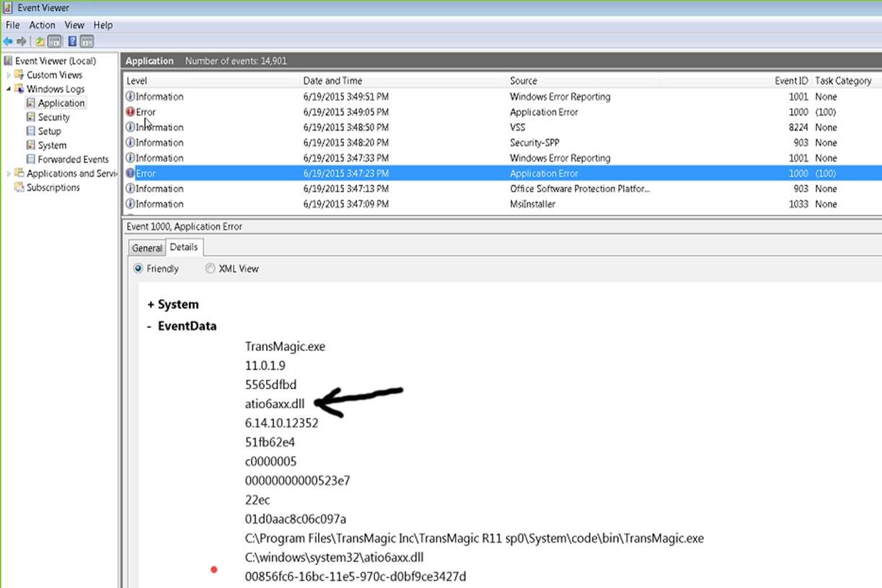
Task: Click the exception code c0000005 value
Action: (270, 461)
